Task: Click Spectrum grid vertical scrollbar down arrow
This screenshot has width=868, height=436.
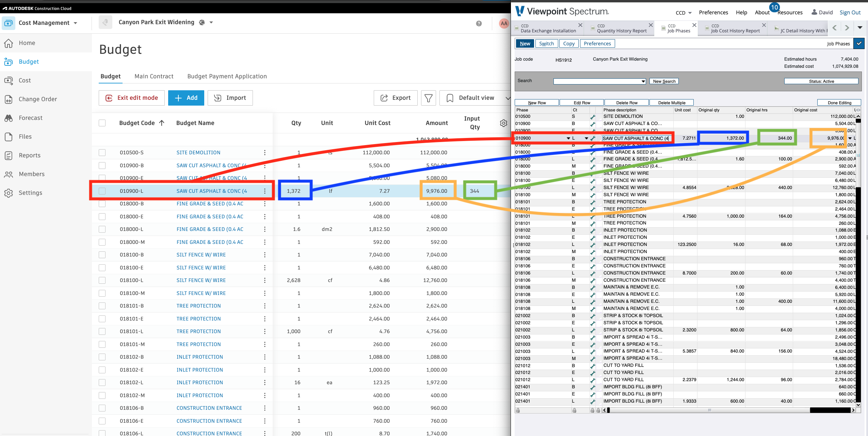Action: click(x=858, y=405)
